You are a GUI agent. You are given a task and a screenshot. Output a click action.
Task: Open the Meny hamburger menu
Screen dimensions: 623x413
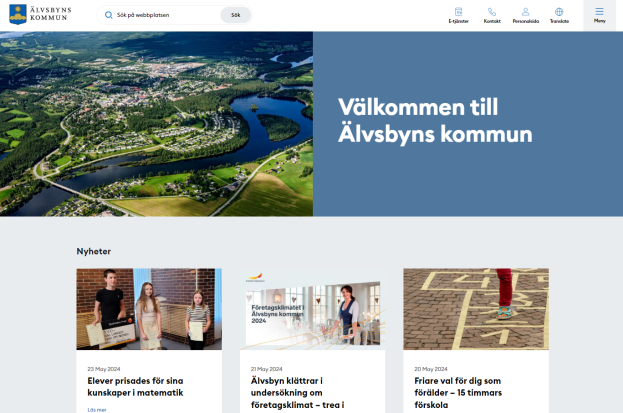(x=600, y=14)
